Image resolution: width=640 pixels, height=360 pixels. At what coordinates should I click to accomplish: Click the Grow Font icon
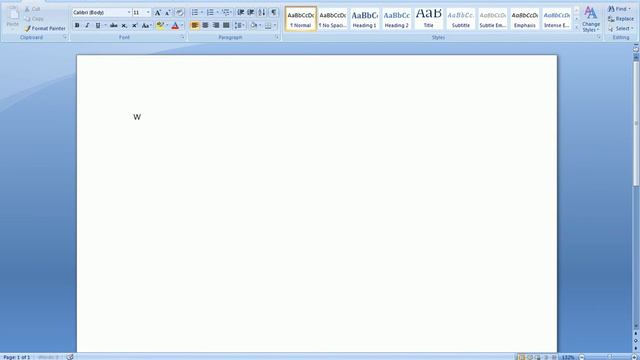[158, 13]
